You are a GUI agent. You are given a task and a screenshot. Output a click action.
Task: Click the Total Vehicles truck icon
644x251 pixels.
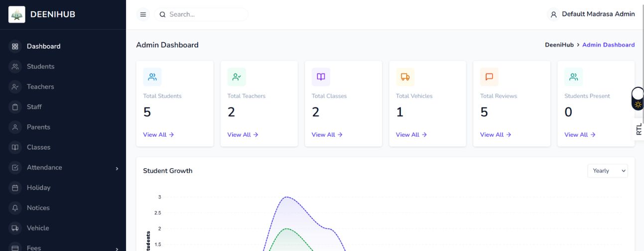click(x=405, y=77)
